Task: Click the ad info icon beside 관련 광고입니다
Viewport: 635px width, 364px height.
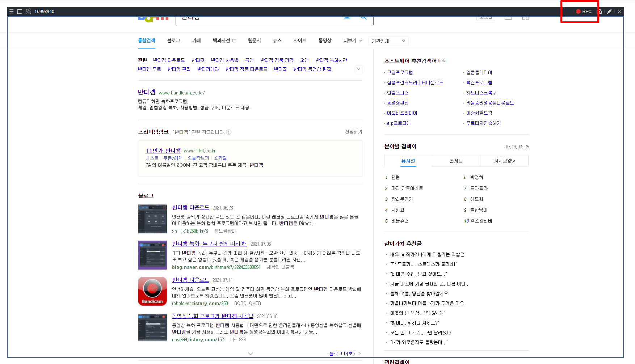Action: (x=229, y=132)
